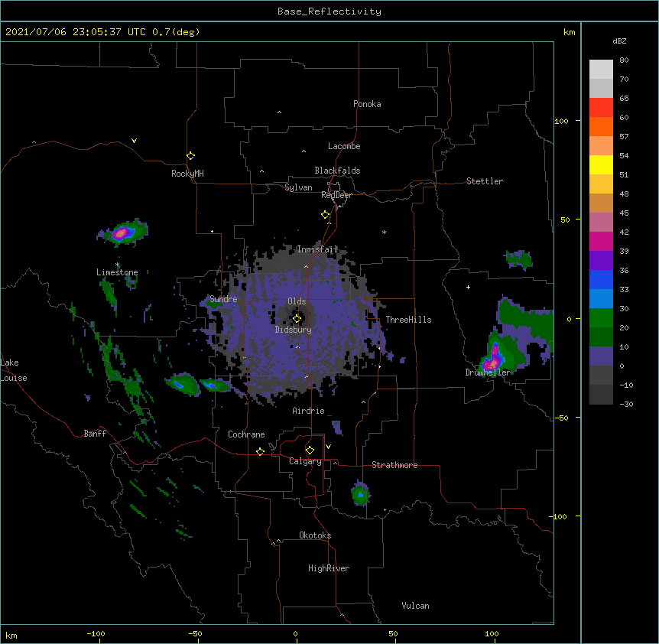Screen dimensions: 659x644
Task: Click the Airdrie city label
Action: 308,411
